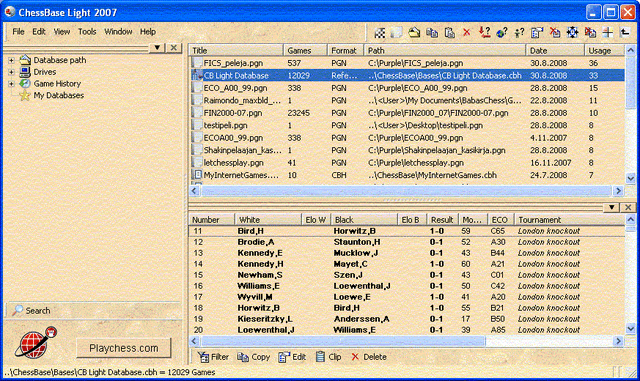Close the game list pane
Image resolution: width=640 pixels, height=381 pixels.
tap(628, 207)
